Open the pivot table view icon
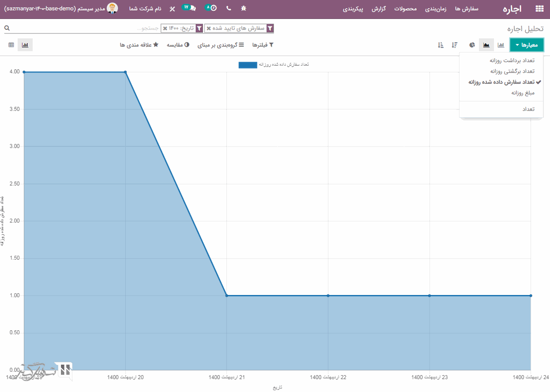The image size is (550, 392). point(11,45)
